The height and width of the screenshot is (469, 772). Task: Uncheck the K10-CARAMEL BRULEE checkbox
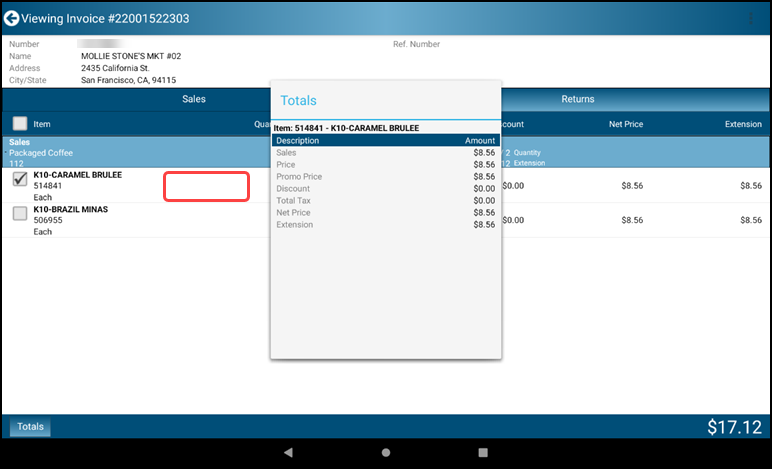[x=20, y=179]
